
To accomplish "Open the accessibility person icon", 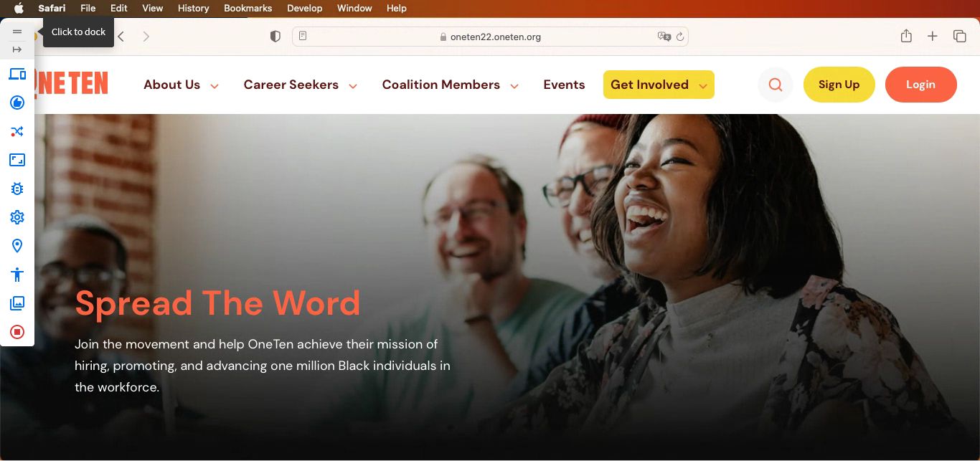I will (17, 275).
